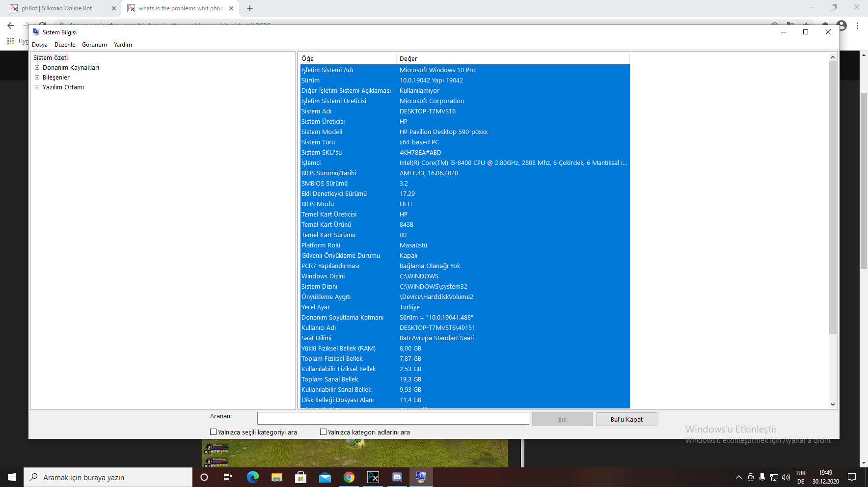The width and height of the screenshot is (868, 487).
Task: Open Discord from the taskbar
Action: tap(397, 477)
